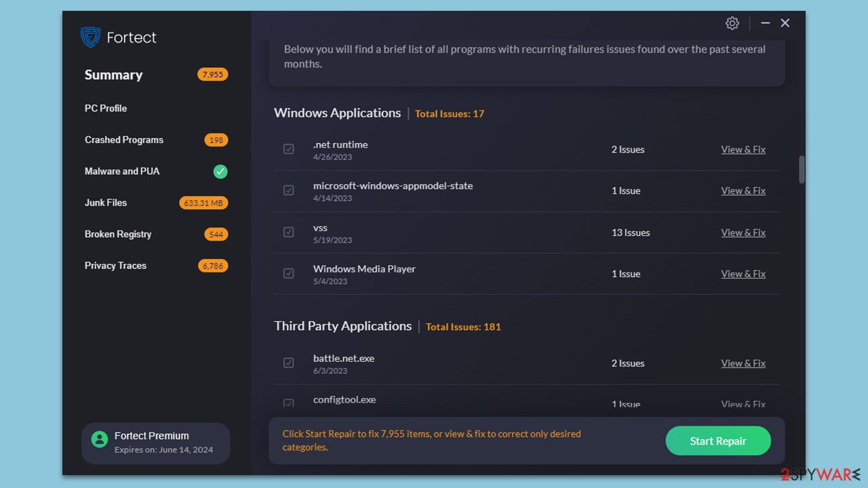Click the 198 Crashed Programs badge
The width and height of the screenshot is (868, 488).
[216, 140]
